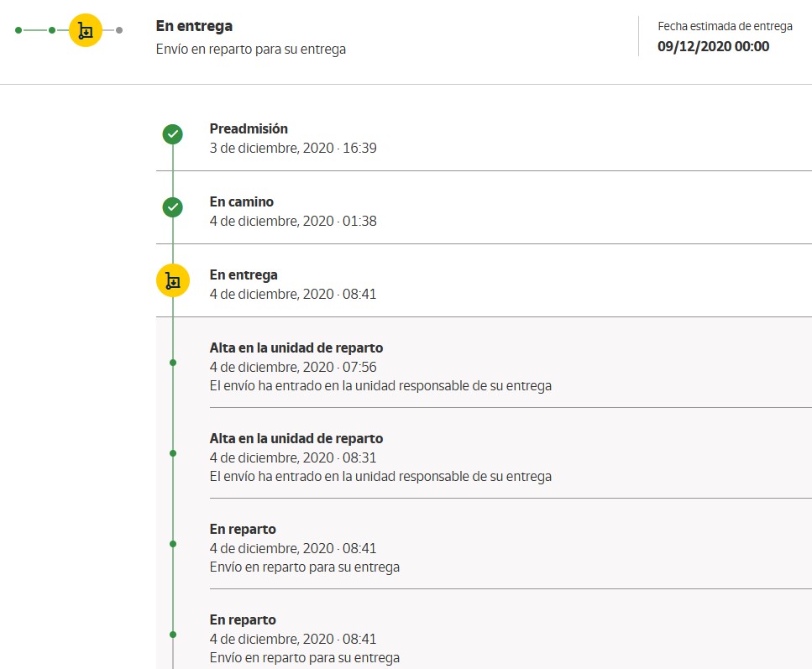The width and height of the screenshot is (812, 669).
Task: Click the second green dot in header progress
Action: pos(52,30)
